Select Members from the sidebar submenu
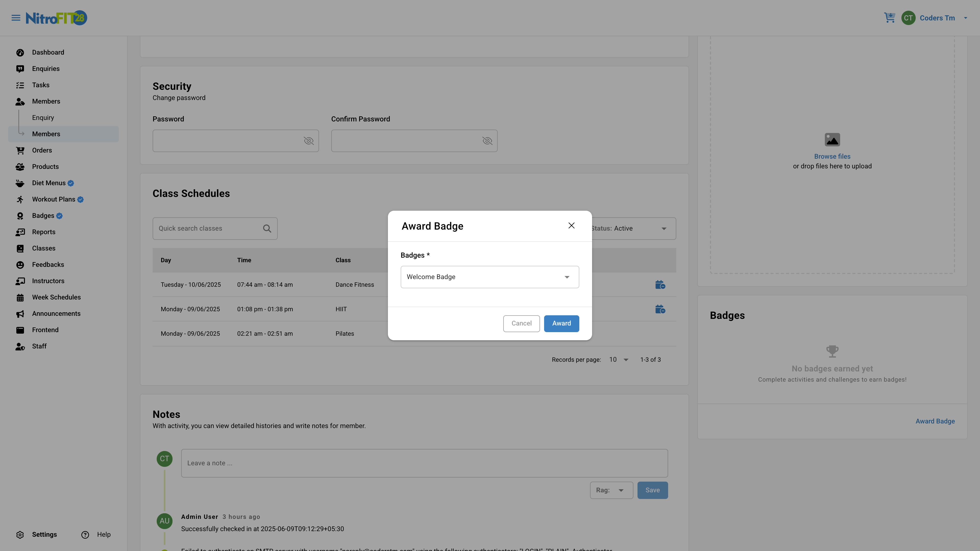The height and width of the screenshot is (551, 980). tap(46, 134)
